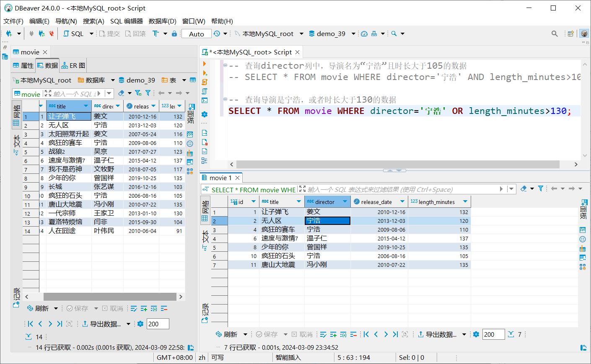The height and width of the screenshot is (364, 591).
Task: Switch to the 属性 tab
Action: (x=23, y=65)
